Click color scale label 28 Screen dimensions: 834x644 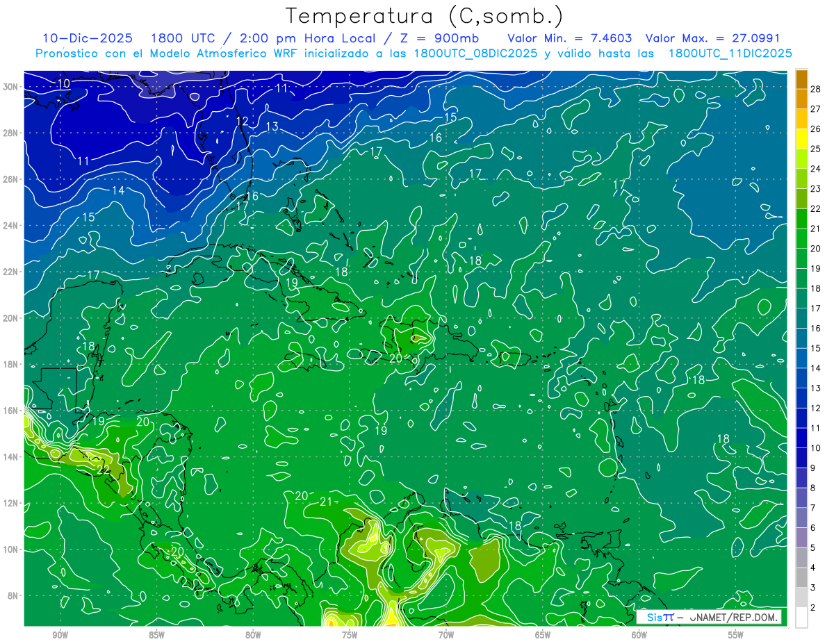816,89
